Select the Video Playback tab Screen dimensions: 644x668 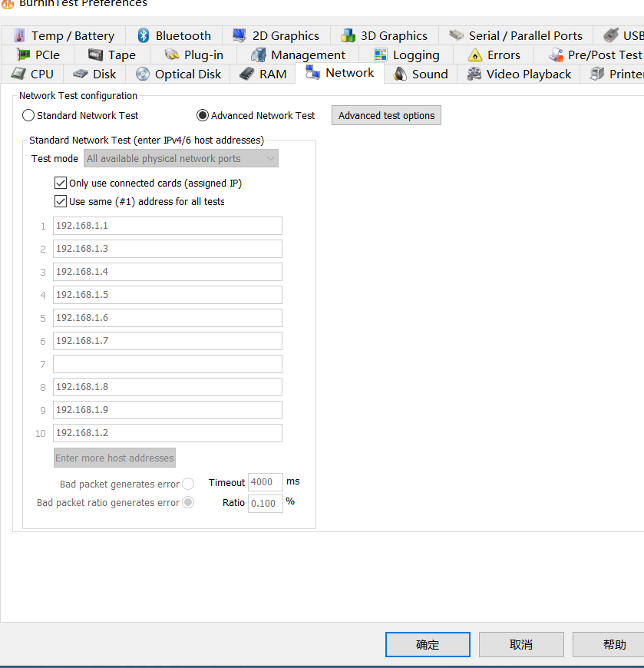point(519,74)
